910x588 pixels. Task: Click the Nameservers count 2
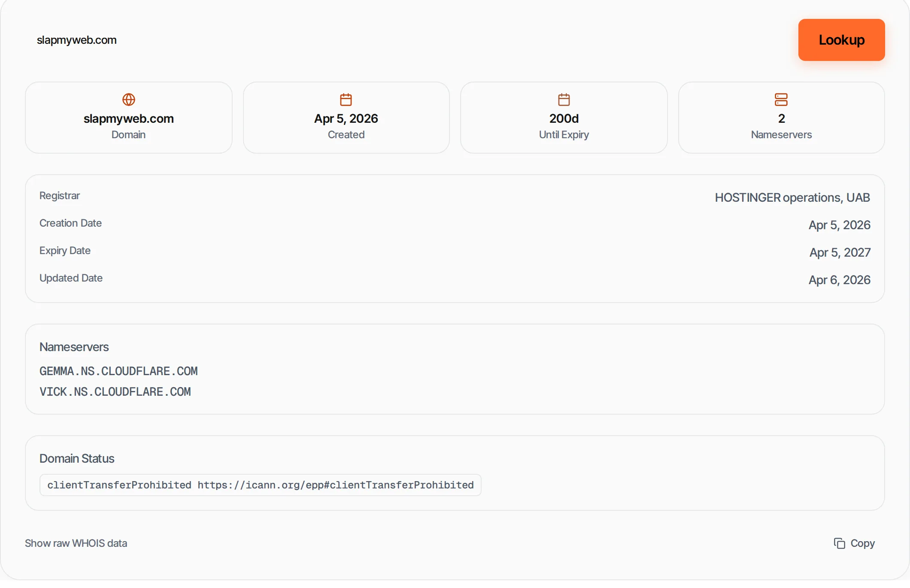[781, 118]
